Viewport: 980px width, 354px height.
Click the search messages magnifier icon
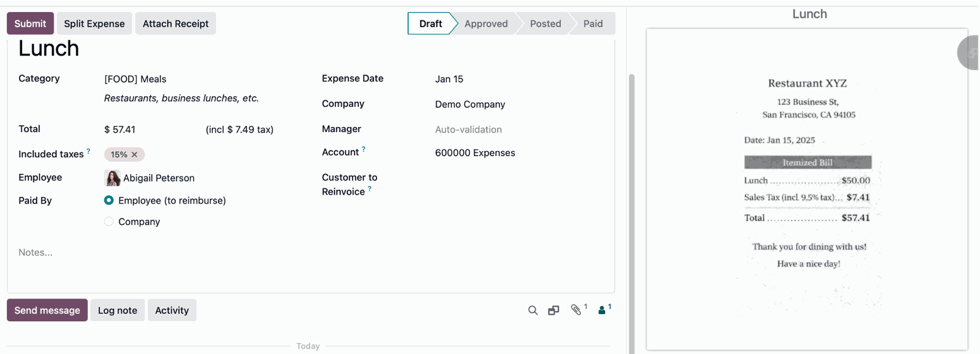point(533,310)
